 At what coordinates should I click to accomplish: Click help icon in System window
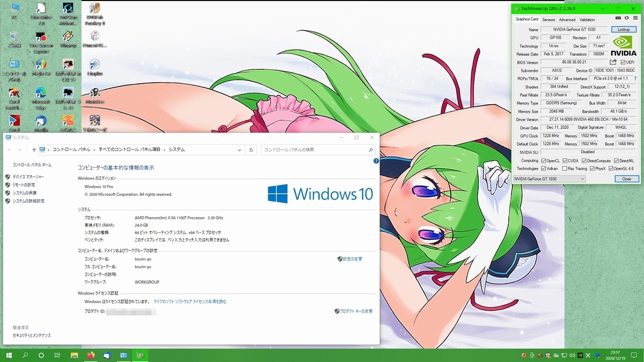376,161
